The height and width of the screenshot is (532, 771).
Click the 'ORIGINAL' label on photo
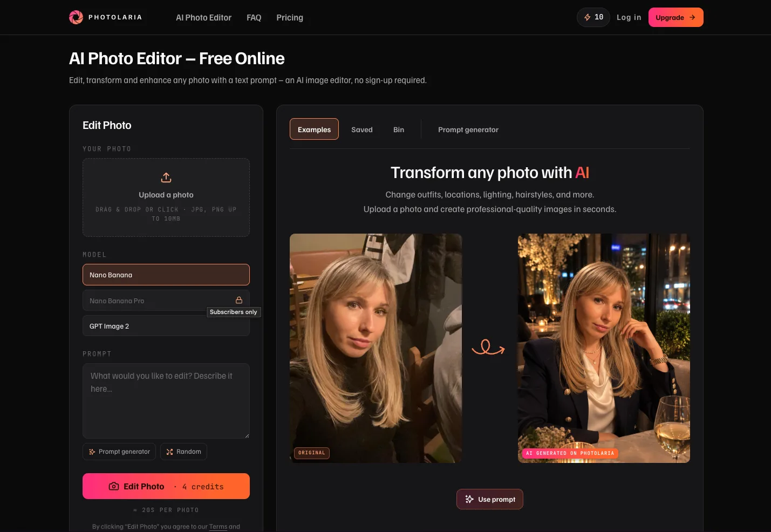click(312, 453)
